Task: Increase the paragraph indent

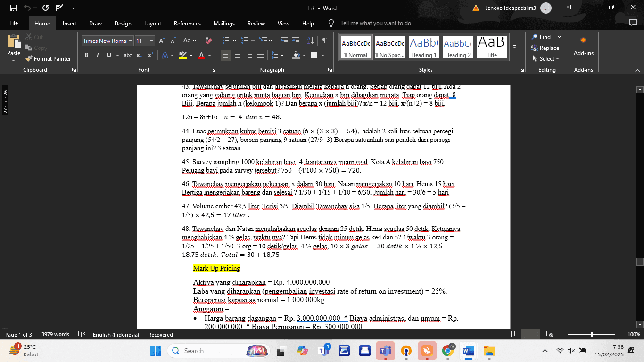Action: (x=296, y=41)
